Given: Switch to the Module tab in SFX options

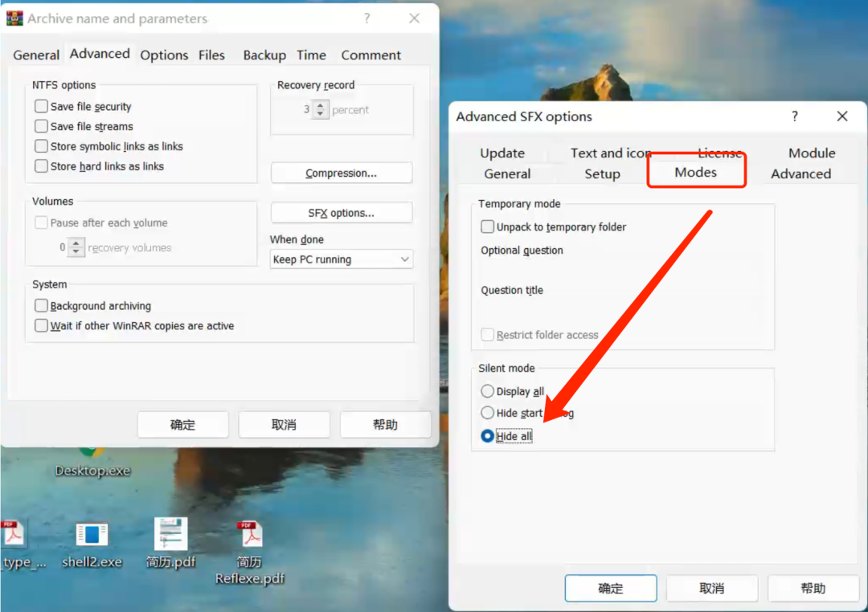Looking at the screenshot, I should [812, 153].
